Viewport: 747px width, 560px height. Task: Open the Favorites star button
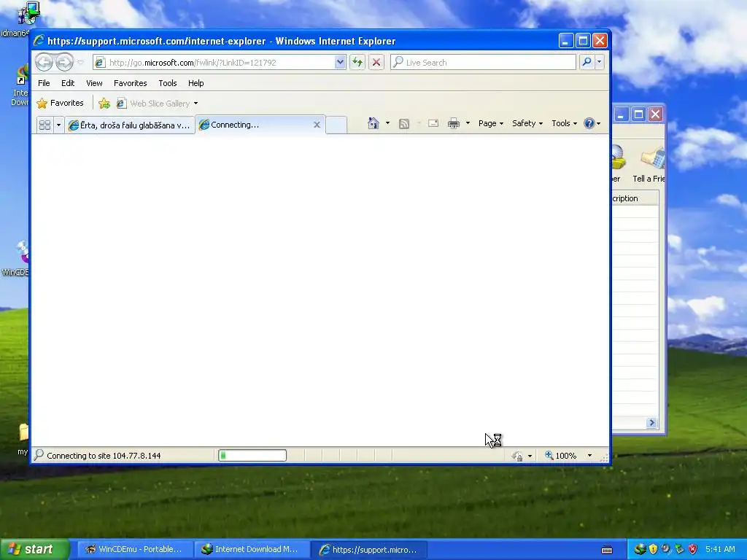tap(60, 103)
